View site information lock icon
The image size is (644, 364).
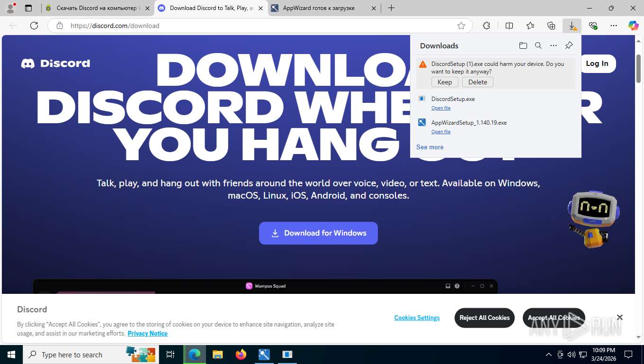(x=59, y=26)
